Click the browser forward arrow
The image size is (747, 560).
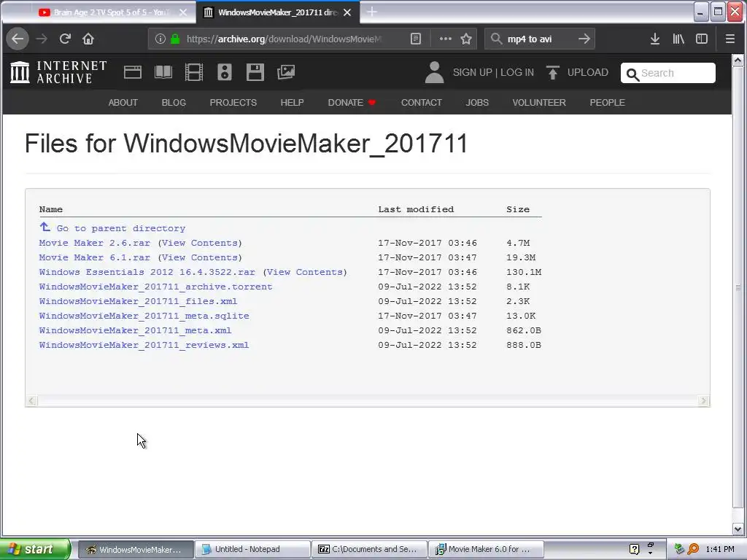[x=42, y=39]
